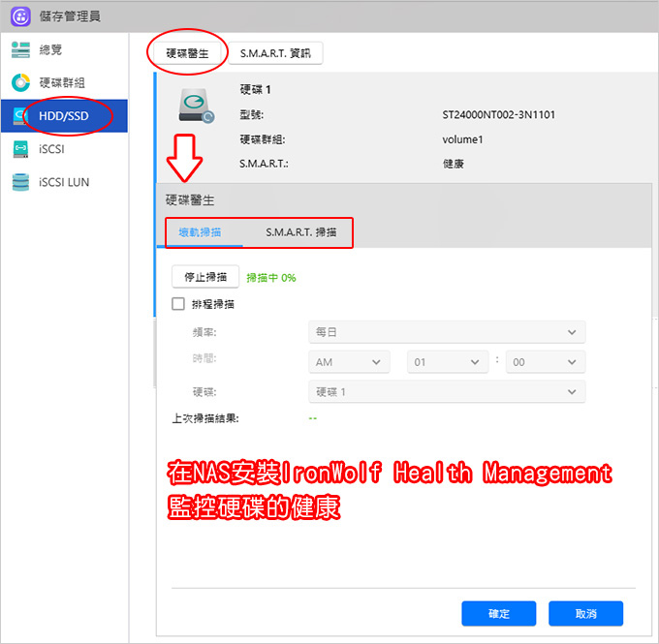Viewport: 659px width, 644px height.
Task: Open the hour 01 dropdown
Action: (448, 362)
